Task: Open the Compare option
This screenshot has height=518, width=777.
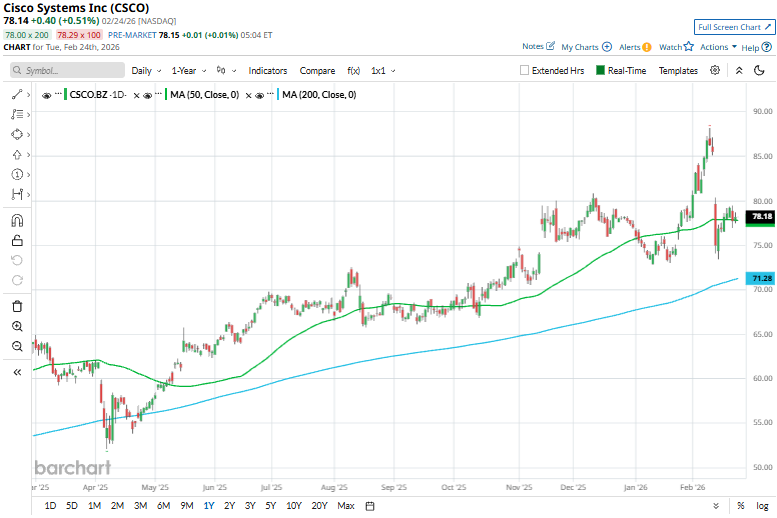Action: tap(317, 71)
